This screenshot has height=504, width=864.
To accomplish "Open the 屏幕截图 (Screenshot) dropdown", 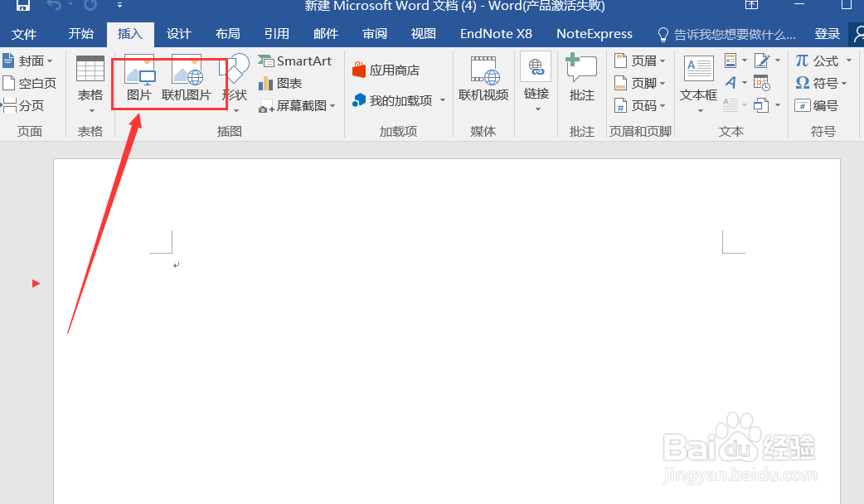I will 297,106.
